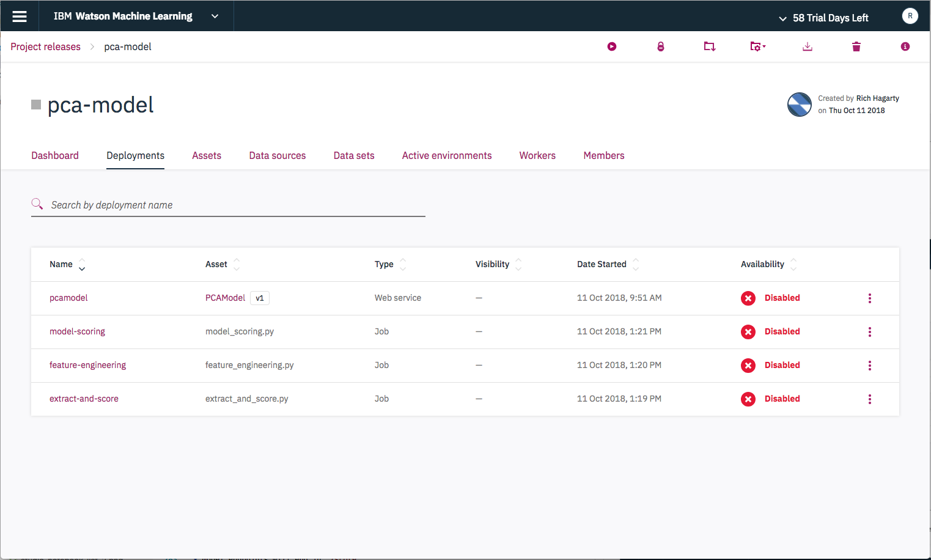Expand the 58 Trial Days Left chevron
Viewport: 931px width, 560px height.
tap(782, 18)
